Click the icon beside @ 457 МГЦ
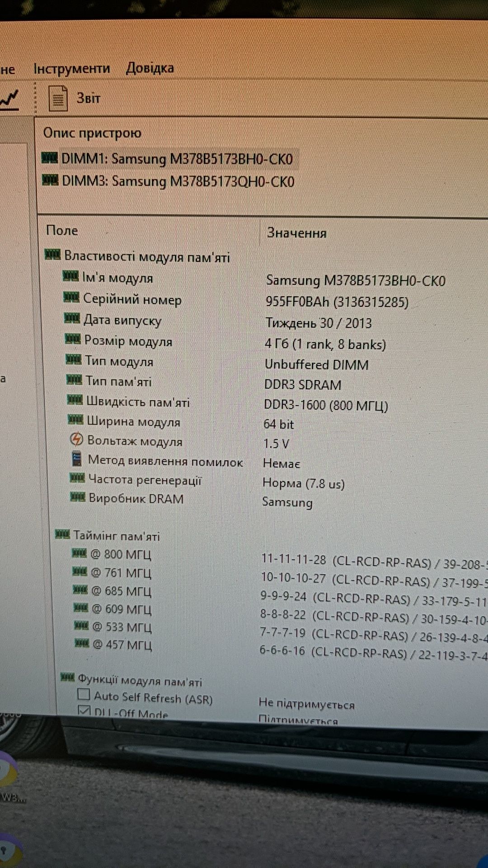The height and width of the screenshot is (868, 488). tap(82, 643)
